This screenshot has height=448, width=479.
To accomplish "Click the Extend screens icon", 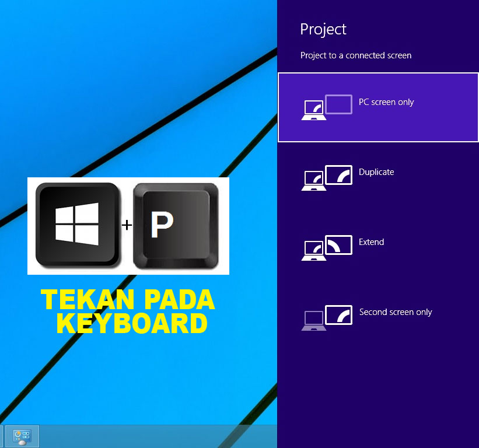I will tap(327, 248).
